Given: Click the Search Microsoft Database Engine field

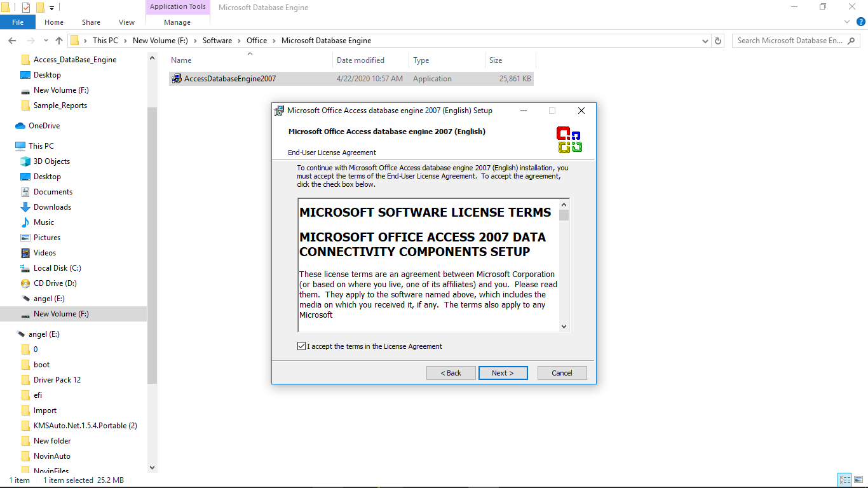Looking at the screenshot, I should [x=788, y=41].
